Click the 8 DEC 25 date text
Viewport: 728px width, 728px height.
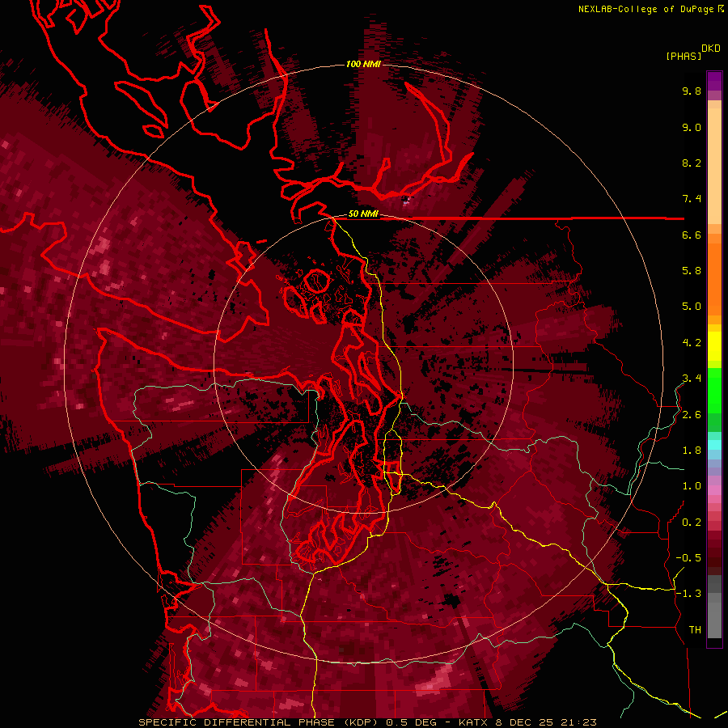tap(524, 722)
